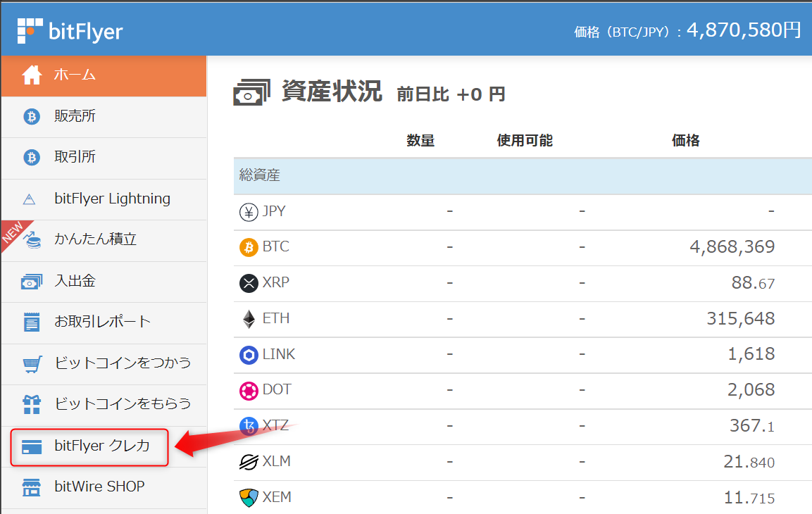Click the blue XTZ Tezos icon
This screenshot has height=514, width=812.
[x=249, y=425]
